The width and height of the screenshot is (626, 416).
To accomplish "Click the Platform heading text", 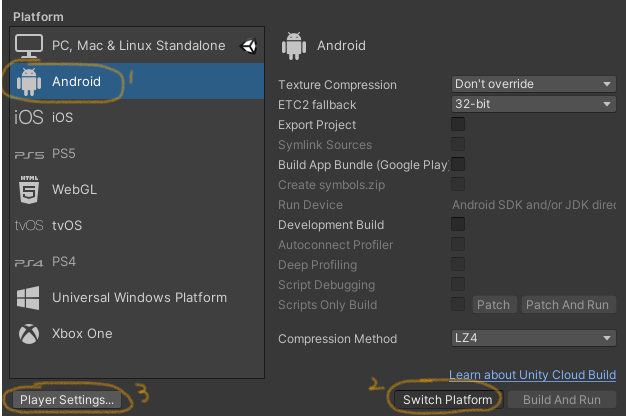I will [38, 17].
